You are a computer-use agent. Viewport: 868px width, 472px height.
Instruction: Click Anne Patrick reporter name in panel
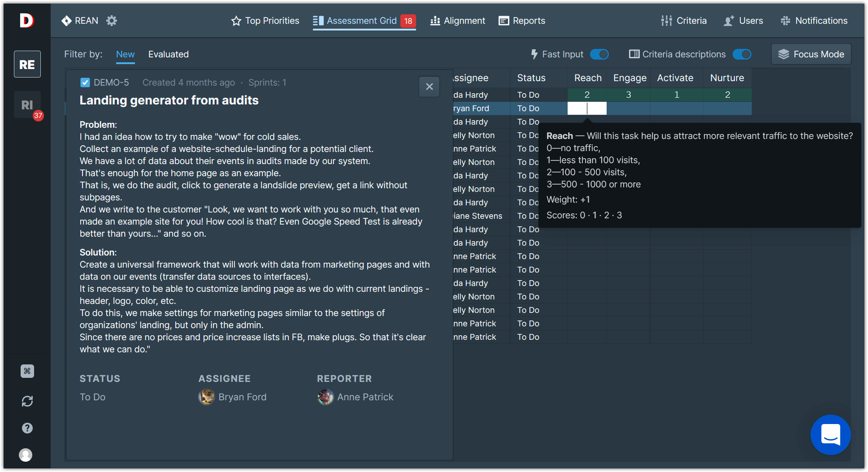point(365,397)
